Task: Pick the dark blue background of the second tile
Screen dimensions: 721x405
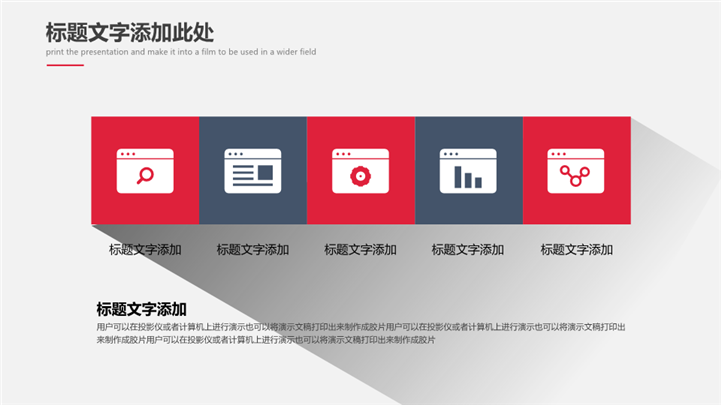Action: tap(212, 210)
